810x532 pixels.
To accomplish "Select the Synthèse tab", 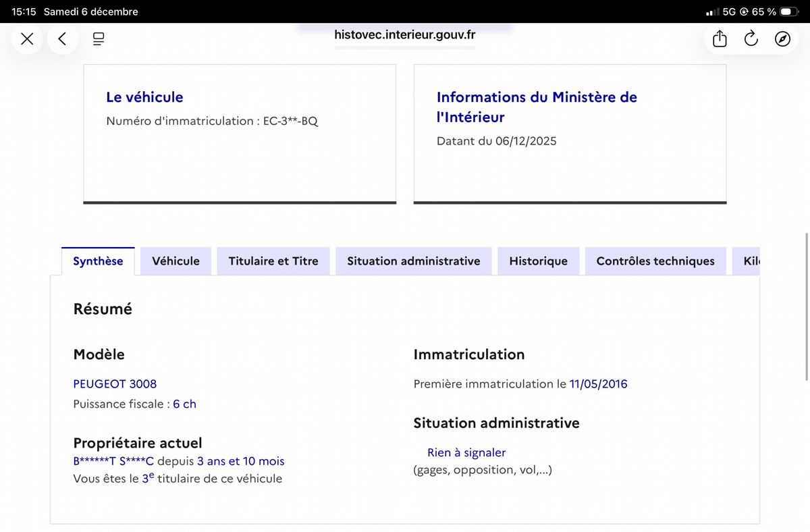I will [98, 261].
